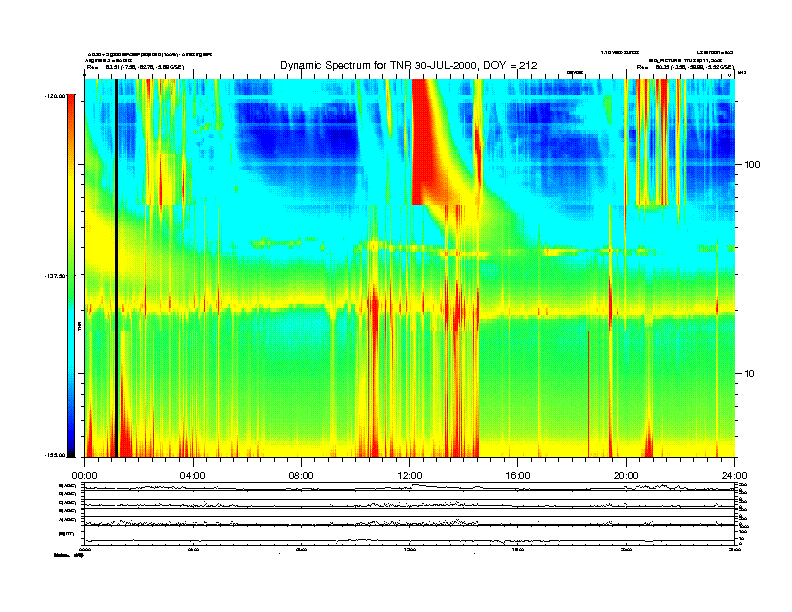
Task: Click the '-155.00' color scale minimum label
Action: pyautogui.click(x=55, y=455)
